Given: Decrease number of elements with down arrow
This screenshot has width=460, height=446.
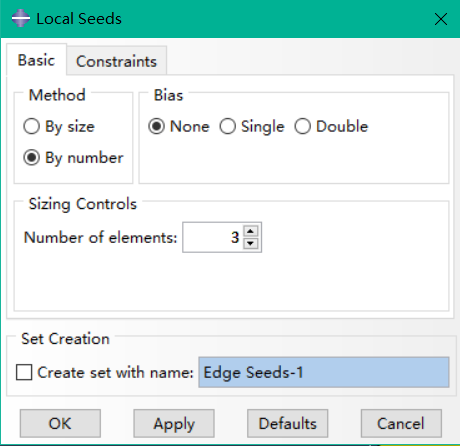Looking at the screenshot, I should tap(251, 244).
